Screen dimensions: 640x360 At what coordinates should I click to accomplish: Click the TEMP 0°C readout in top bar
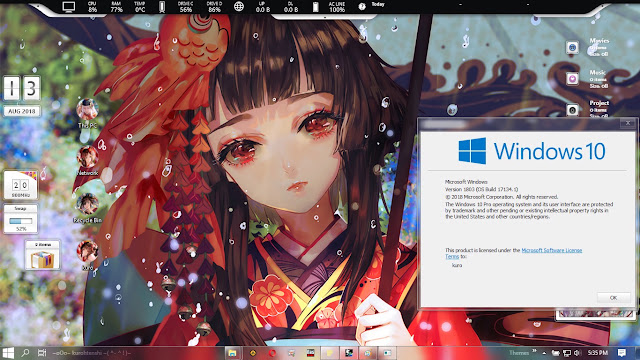[x=140, y=7]
